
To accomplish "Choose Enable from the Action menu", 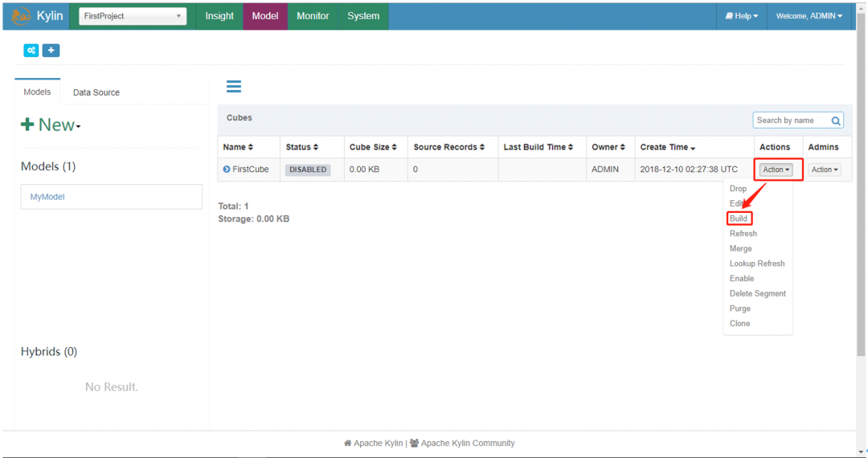I will coord(742,278).
